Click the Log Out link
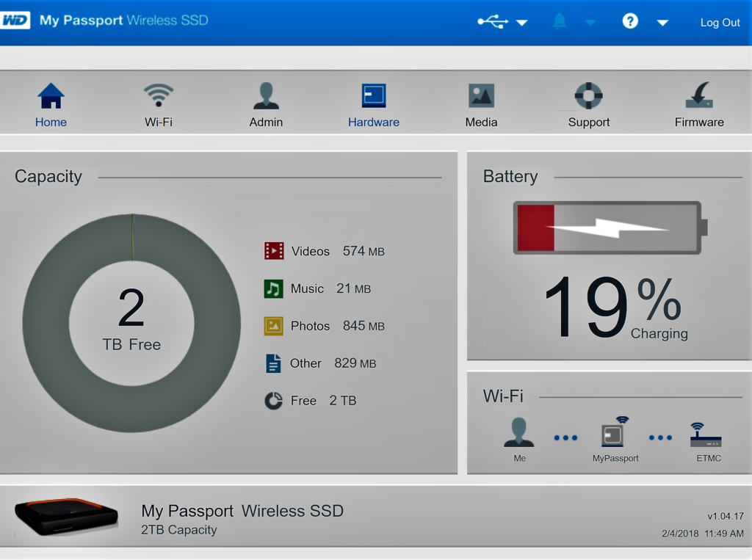752x560 pixels. [x=720, y=23]
